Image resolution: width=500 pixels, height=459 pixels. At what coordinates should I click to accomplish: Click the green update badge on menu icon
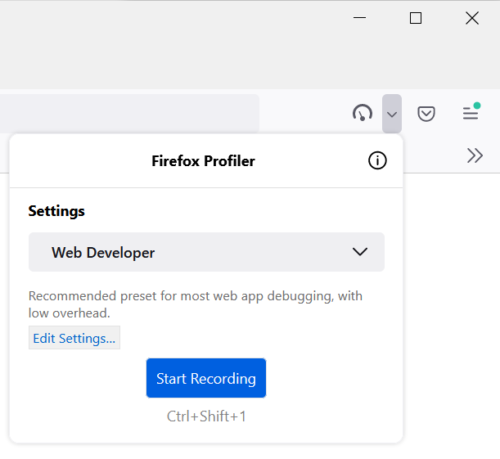[x=477, y=106]
